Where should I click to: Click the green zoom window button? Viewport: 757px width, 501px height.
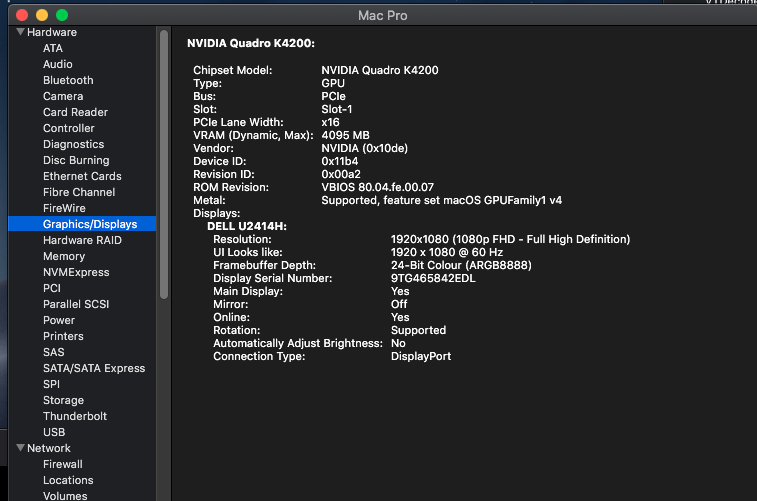[x=62, y=15]
